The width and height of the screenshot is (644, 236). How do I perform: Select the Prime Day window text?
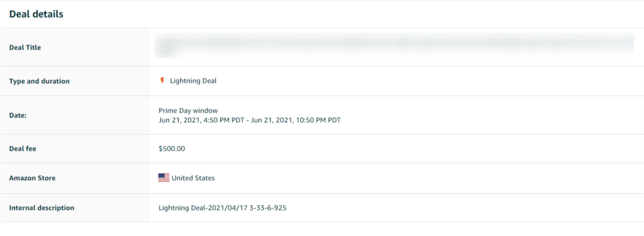[188, 110]
